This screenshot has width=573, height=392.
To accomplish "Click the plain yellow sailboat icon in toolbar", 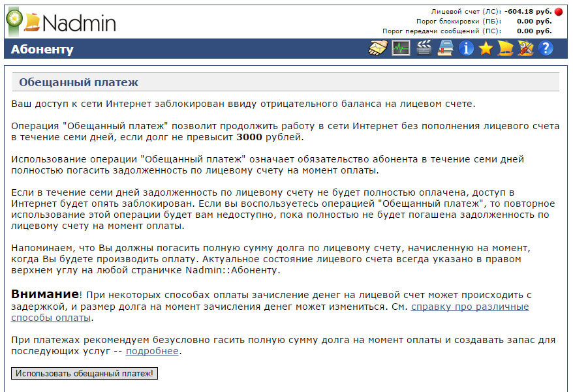I will [505, 48].
